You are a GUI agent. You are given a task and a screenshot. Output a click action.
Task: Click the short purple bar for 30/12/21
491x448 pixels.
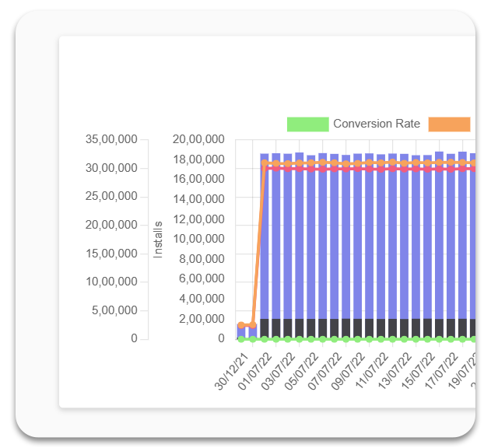[241, 333]
